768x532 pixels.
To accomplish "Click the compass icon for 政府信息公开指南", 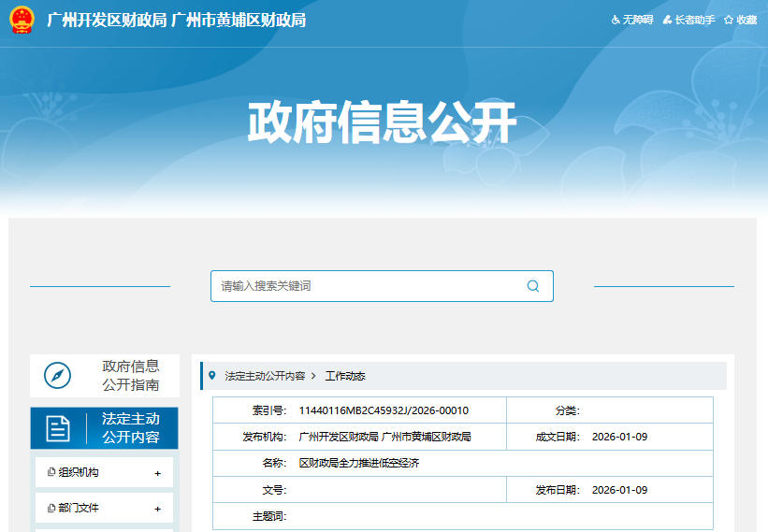I will [x=57, y=375].
